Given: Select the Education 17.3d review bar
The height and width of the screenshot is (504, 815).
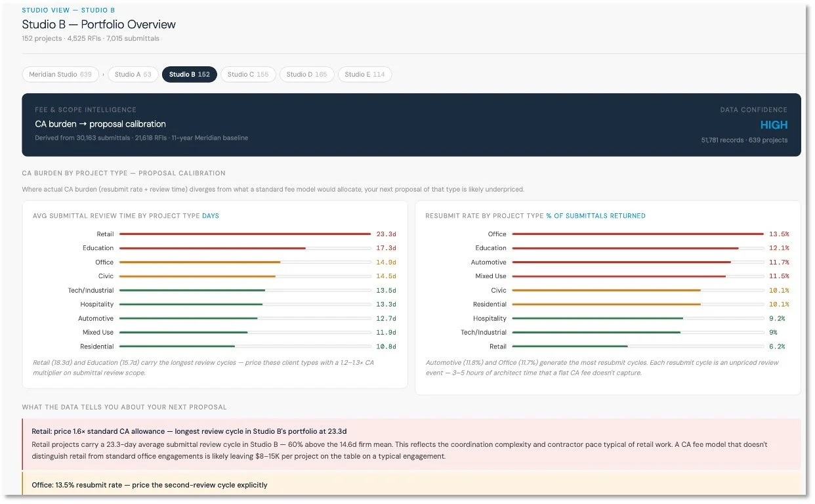Looking at the screenshot, I should (245, 248).
